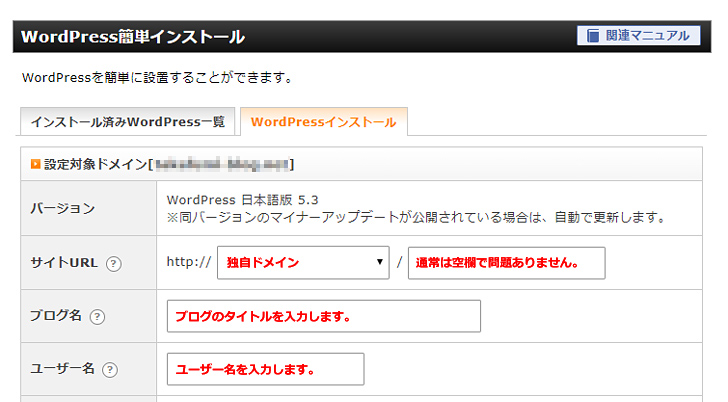Open the 関連マニュアル button
Image resolution: width=728 pixels, height=402 pixels.
tap(638, 36)
